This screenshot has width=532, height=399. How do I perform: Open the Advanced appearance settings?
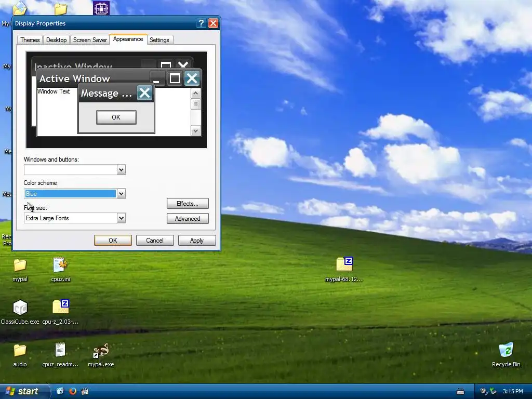[x=188, y=219]
